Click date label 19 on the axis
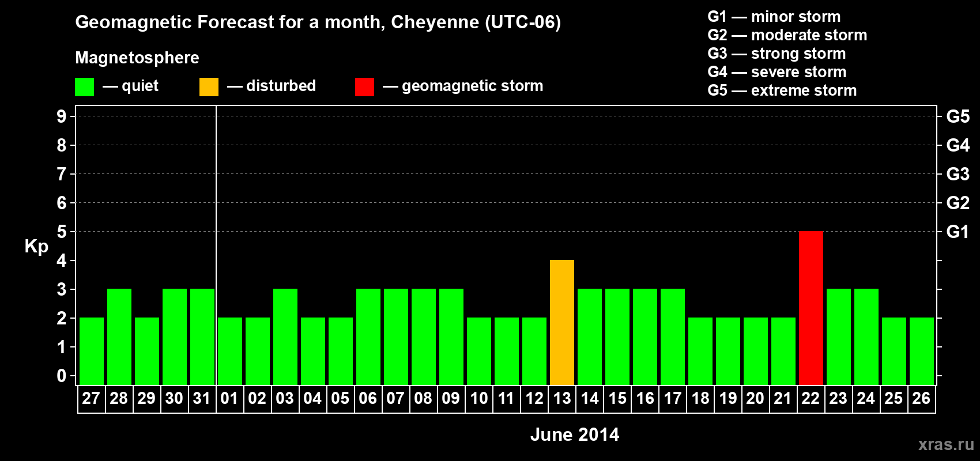Image resolution: width=980 pixels, height=461 pixels. (728, 399)
